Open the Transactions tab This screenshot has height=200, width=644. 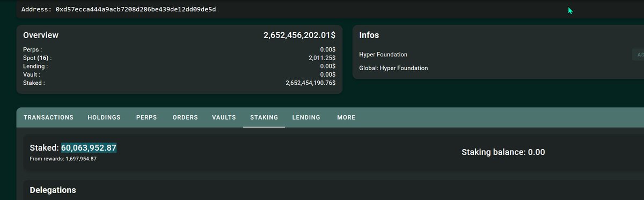(x=48, y=117)
